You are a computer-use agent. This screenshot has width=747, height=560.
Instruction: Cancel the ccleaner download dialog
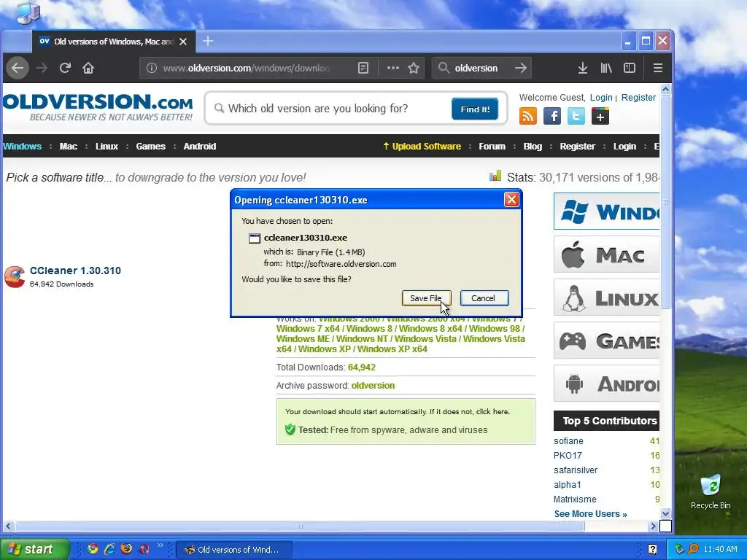484,298
